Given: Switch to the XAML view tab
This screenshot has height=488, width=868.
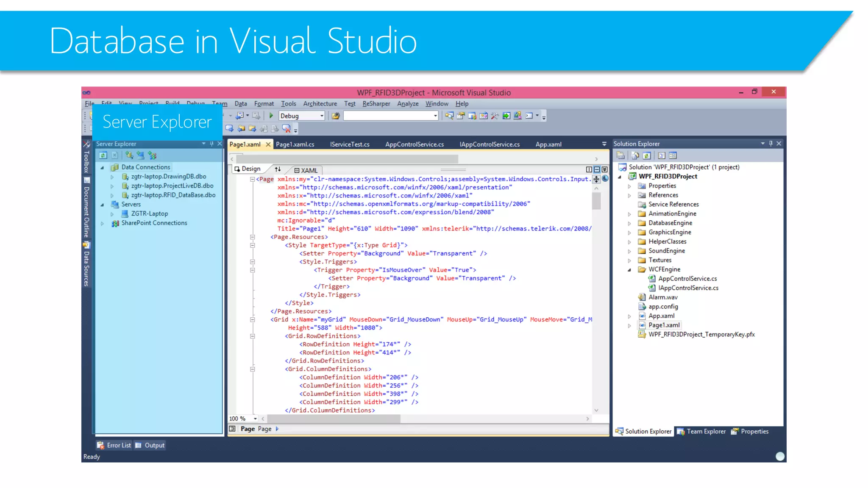Looking at the screenshot, I should click(306, 170).
